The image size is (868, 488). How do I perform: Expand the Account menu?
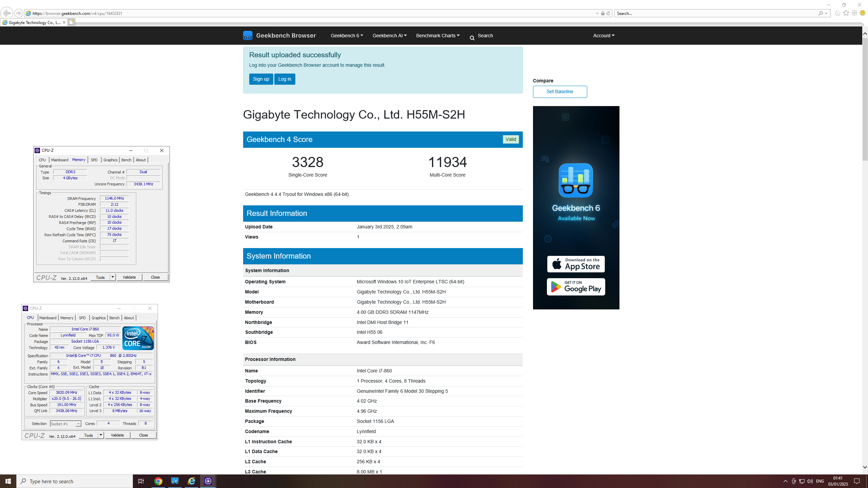click(604, 36)
